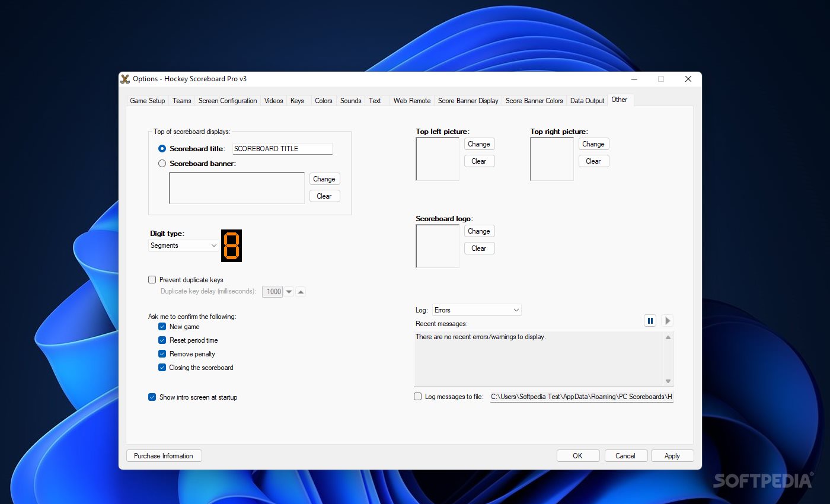The image size is (830, 504).
Task: Decrease duplicate key delay with down arrow
Action: point(289,292)
